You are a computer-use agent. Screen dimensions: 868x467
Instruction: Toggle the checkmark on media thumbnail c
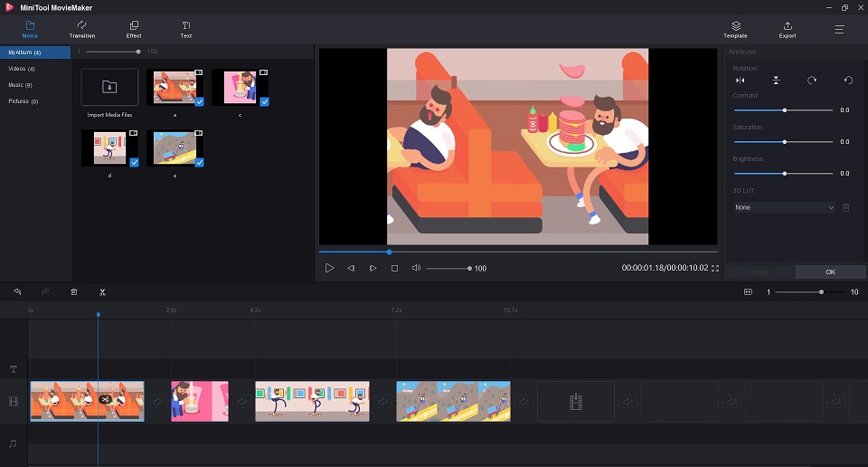[264, 102]
